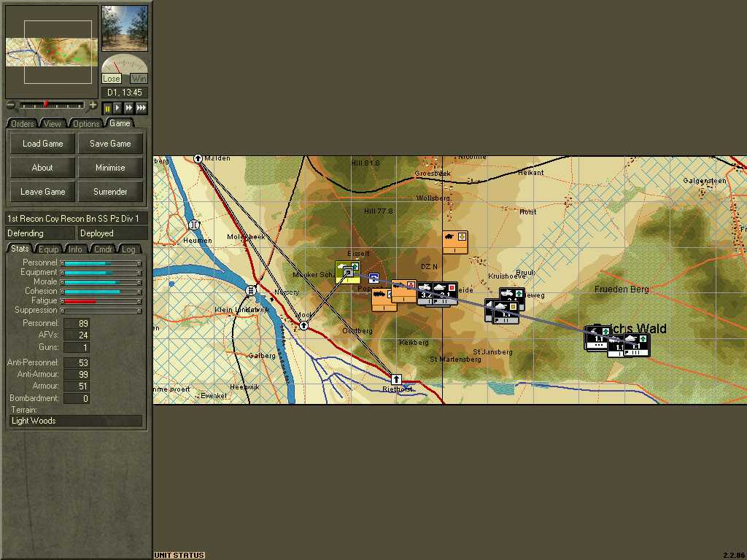Image resolution: width=747 pixels, height=560 pixels.
Task: Zoom out with the minus magnifier icon
Action: [x=10, y=105]
